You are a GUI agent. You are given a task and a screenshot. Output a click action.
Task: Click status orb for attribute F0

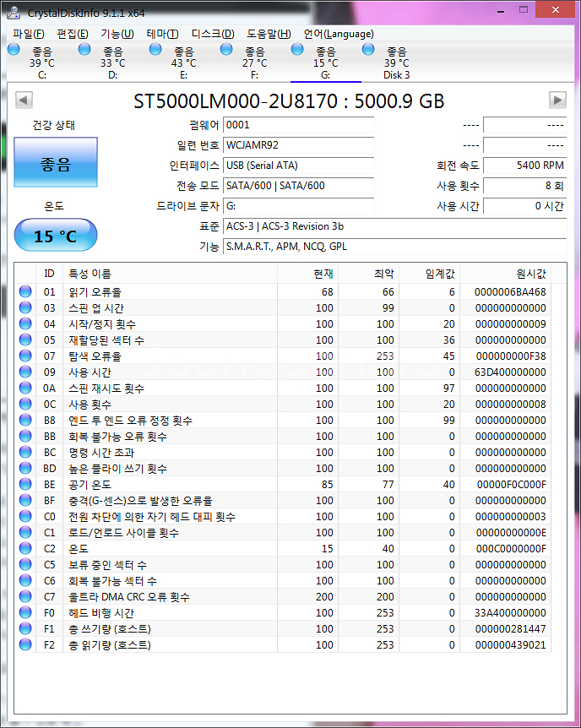[25, 612]
